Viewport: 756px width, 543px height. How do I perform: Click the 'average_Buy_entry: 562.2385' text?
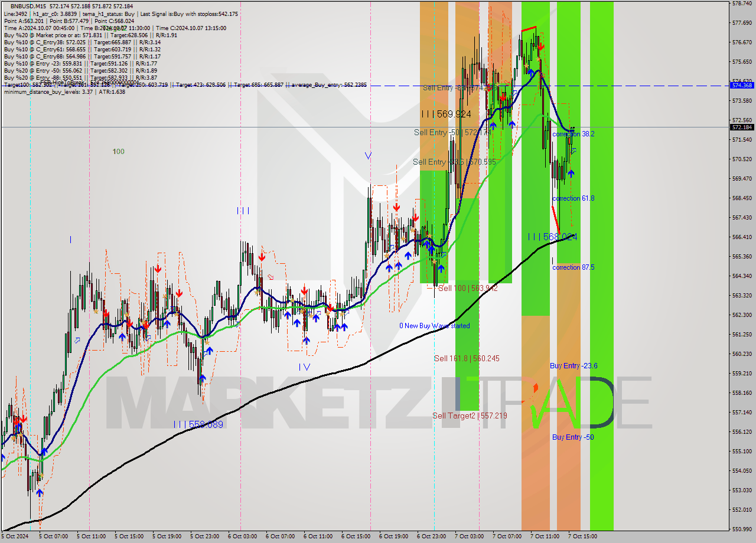click(x=328, y=85)
